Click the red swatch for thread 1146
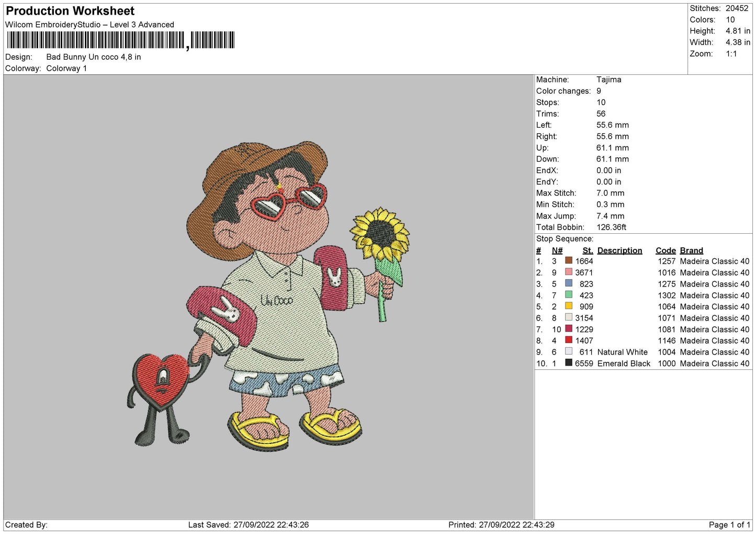The height and width of the screenshot is (534, 756). (x=569, y=340)
